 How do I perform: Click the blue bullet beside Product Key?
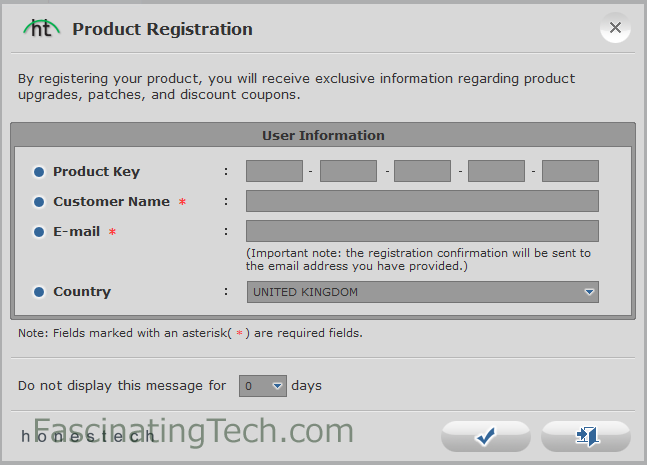pos(39,172)
